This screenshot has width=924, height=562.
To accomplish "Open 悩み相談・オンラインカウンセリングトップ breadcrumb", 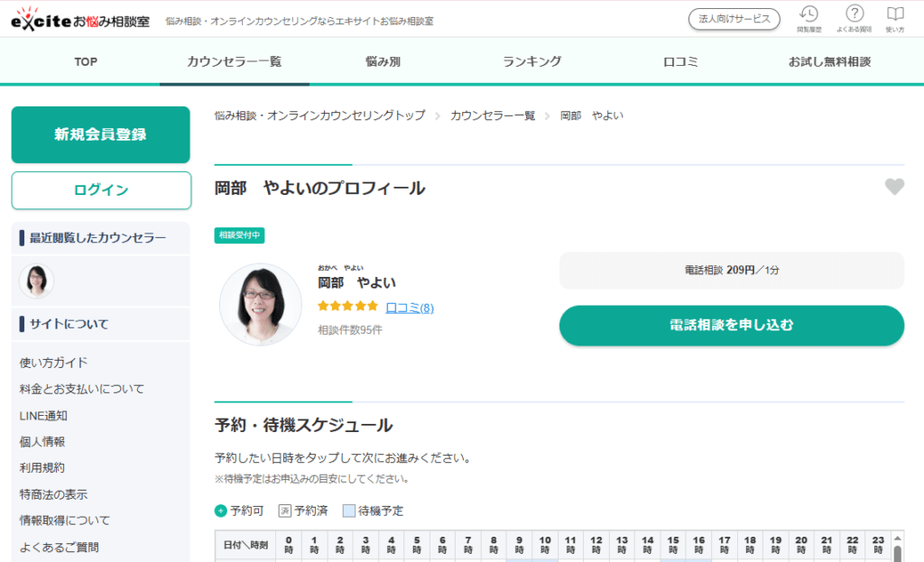I will pos(320,115).
